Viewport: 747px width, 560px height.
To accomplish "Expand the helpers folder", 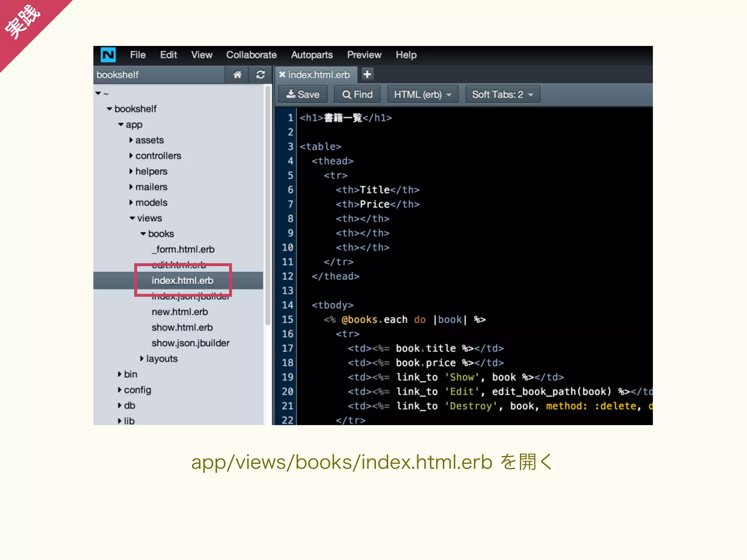I will click(x=131, y=171).
